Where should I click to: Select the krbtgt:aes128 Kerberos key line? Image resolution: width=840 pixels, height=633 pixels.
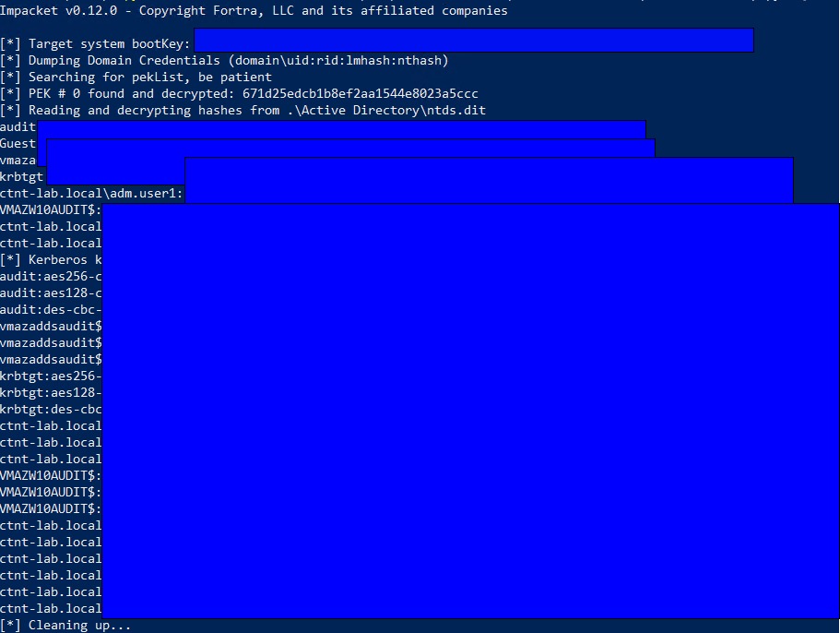coord(51,393)
